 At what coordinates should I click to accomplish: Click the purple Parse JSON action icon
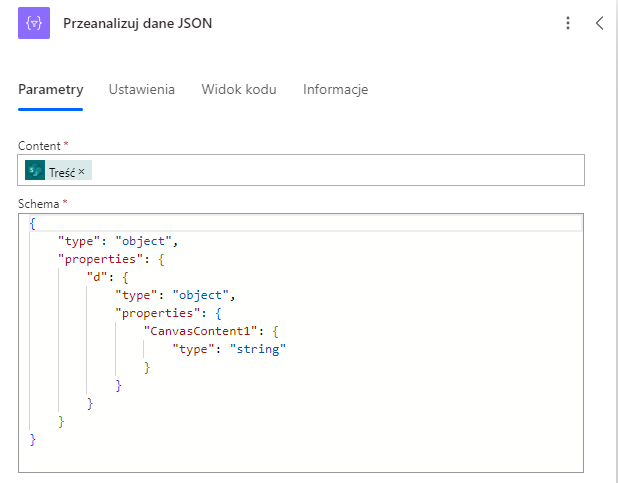point(34,23)
